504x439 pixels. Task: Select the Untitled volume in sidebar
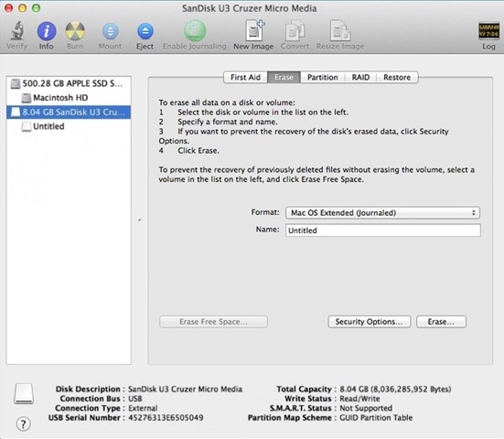pos(69,126)
